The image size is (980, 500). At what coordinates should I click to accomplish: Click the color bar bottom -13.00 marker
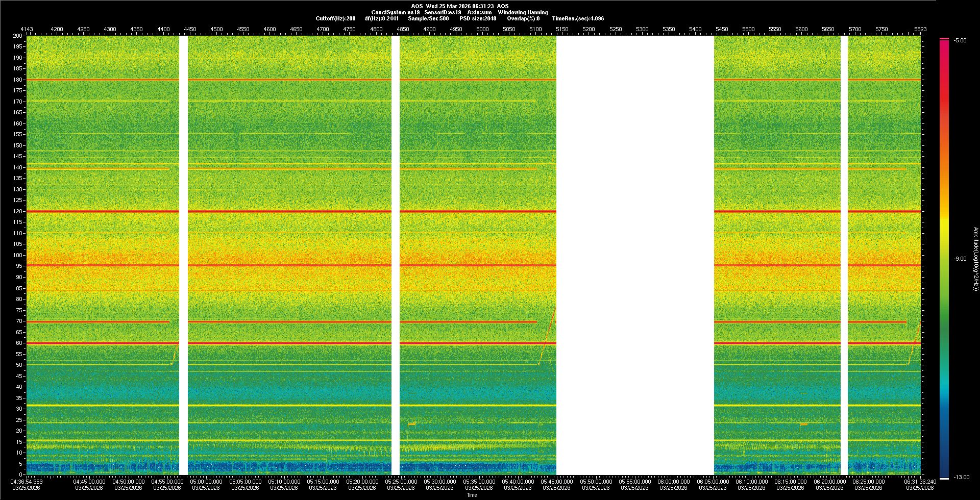point(944,478)
